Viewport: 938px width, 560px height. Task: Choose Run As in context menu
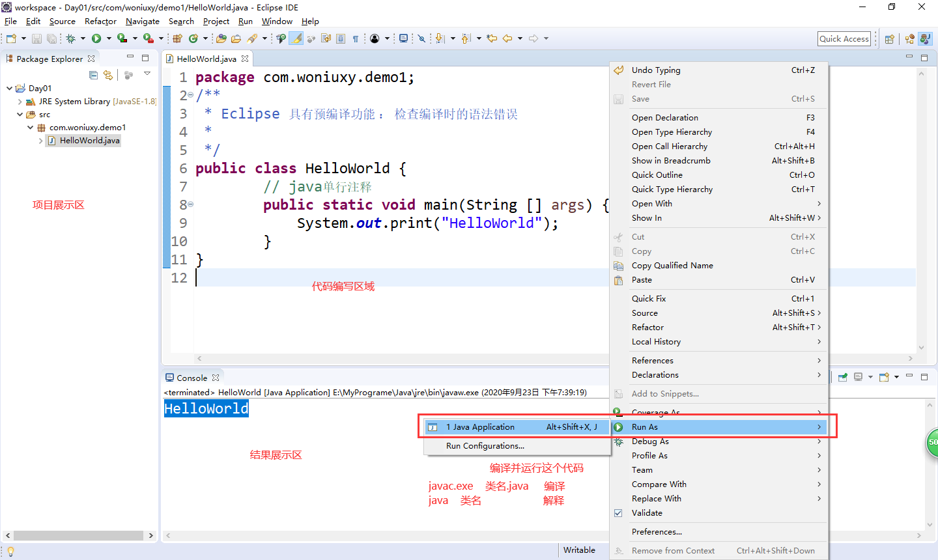point(718,427)
